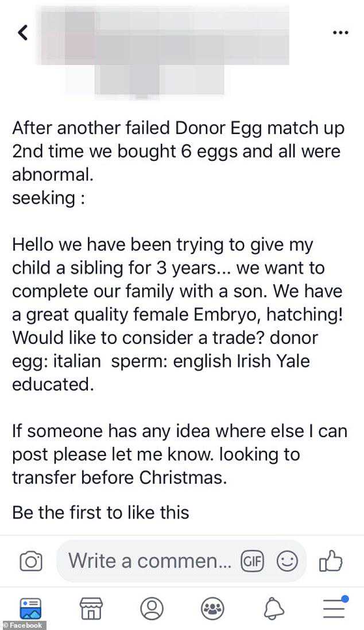This screenshot has width=364, height=630.
Task: Tap the back arrow
Action: 24,33
